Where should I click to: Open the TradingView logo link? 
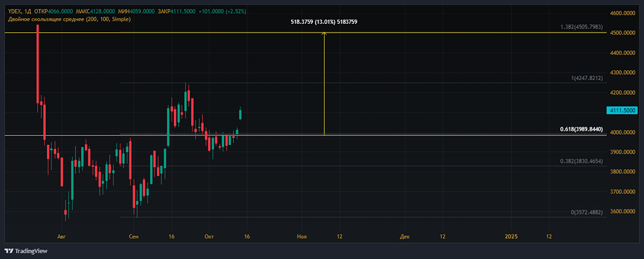point(26,251)
